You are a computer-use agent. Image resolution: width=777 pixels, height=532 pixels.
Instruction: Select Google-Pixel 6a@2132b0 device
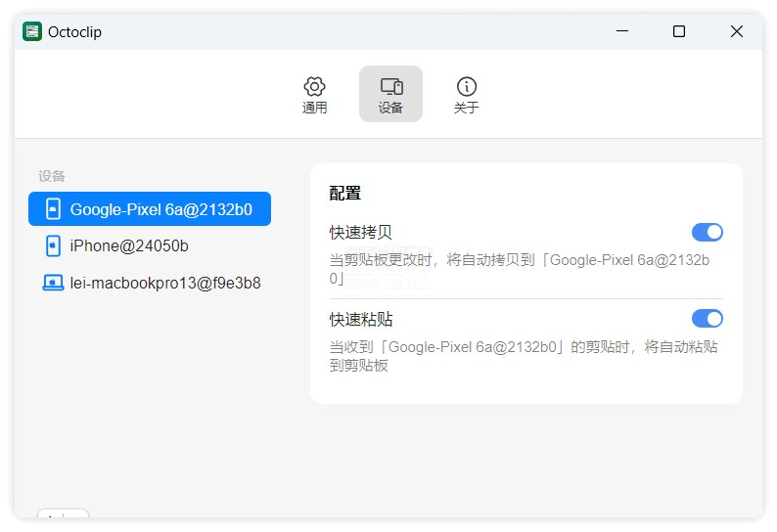(x=150, y=209)
